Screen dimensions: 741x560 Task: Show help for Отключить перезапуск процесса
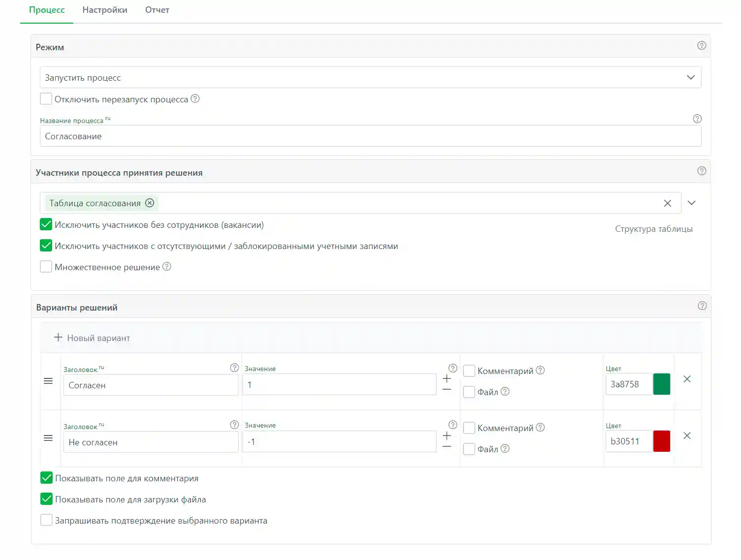coord(195,98)
